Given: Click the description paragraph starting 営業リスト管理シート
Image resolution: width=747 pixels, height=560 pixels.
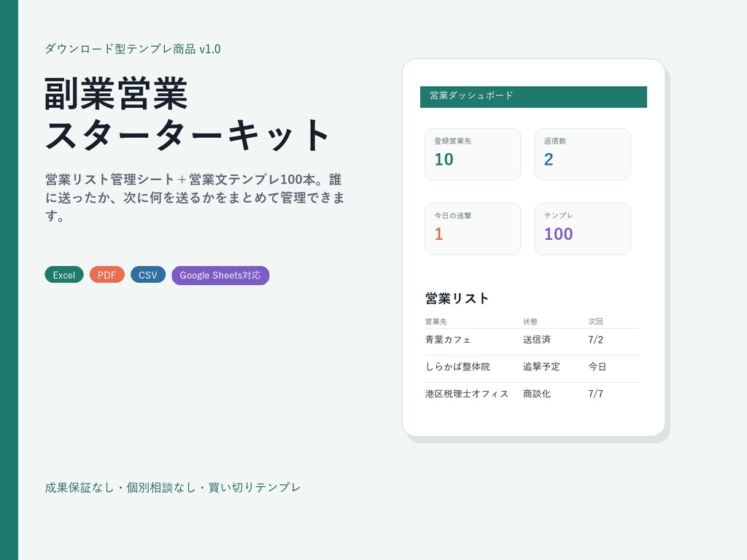Looking at the screenshot, I should pos(194,198).
